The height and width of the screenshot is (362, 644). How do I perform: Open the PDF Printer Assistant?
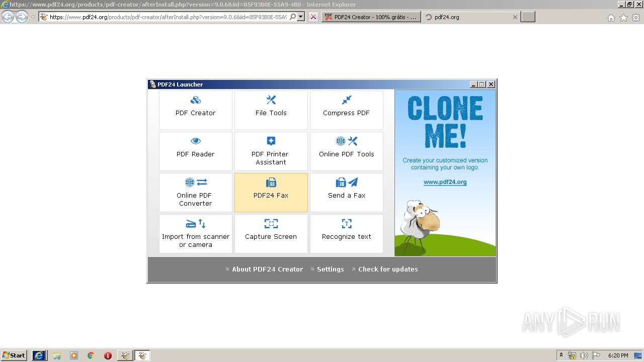pyautogui.click(x=271, y=151)
